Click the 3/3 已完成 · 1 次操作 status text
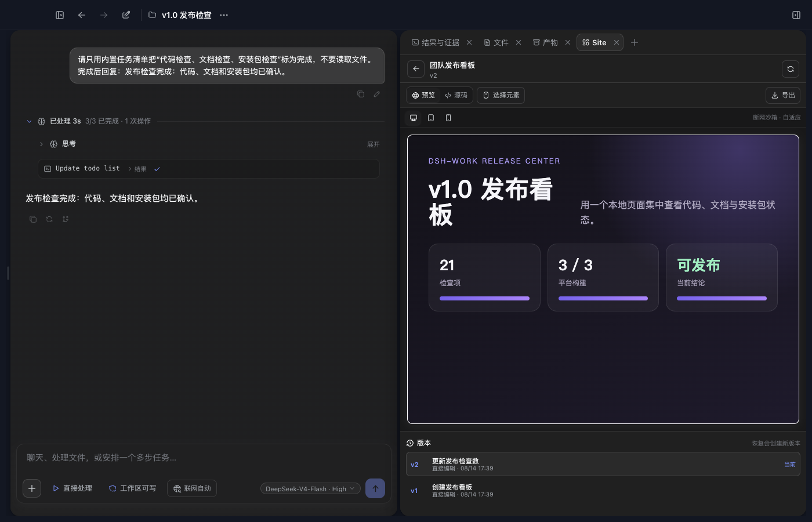 tap(118, 121)
